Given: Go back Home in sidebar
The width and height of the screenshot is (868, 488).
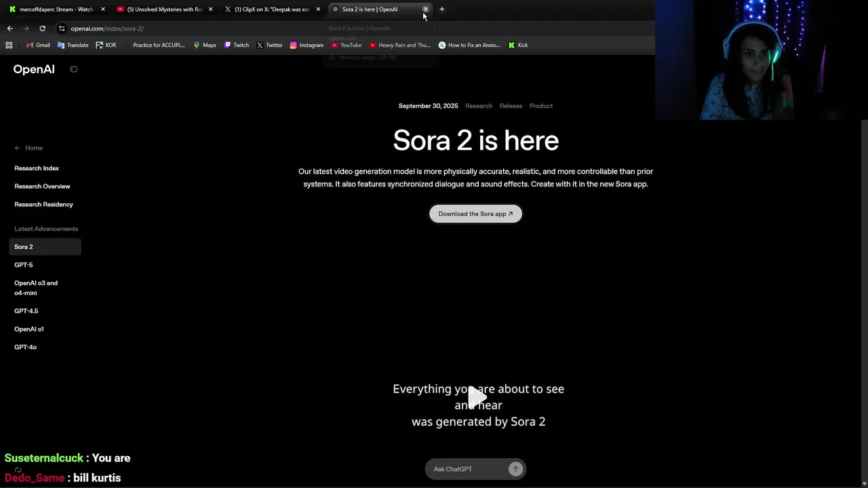Looking at the screenshot, I should [28, 148].
